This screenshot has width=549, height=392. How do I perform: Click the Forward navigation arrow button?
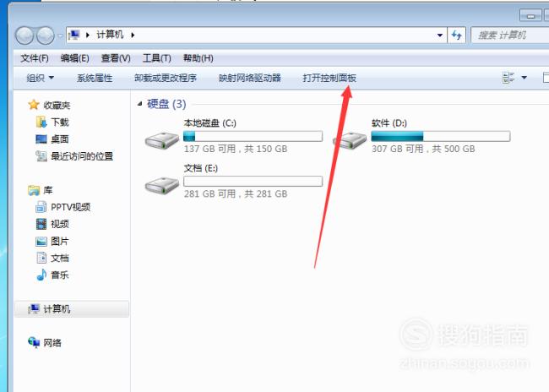pyautogui.click(x=46, y=35)
